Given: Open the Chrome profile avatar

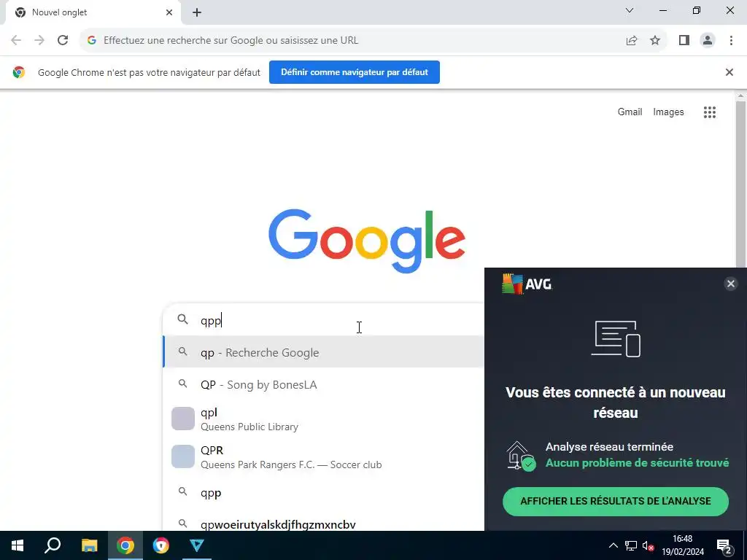Looking at the screenshot, I should 708,41.
